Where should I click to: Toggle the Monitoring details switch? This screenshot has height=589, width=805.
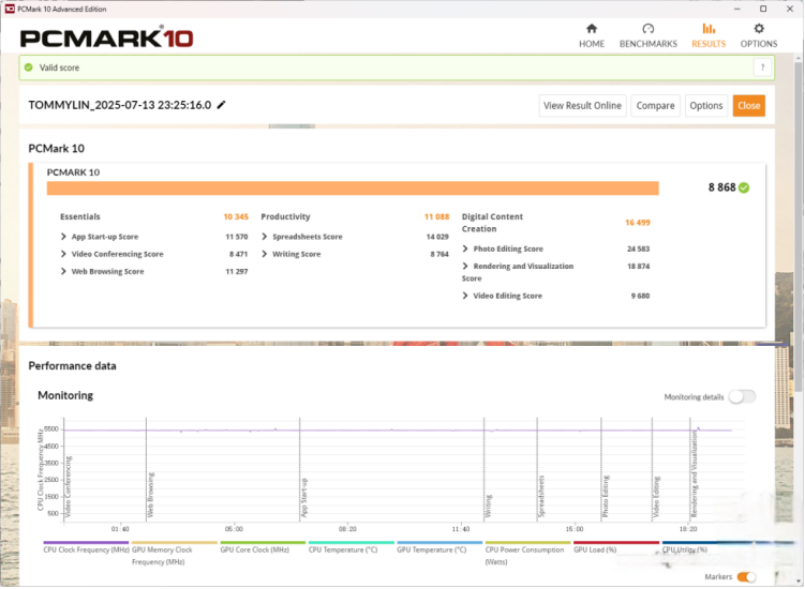(x=742, y=396)
